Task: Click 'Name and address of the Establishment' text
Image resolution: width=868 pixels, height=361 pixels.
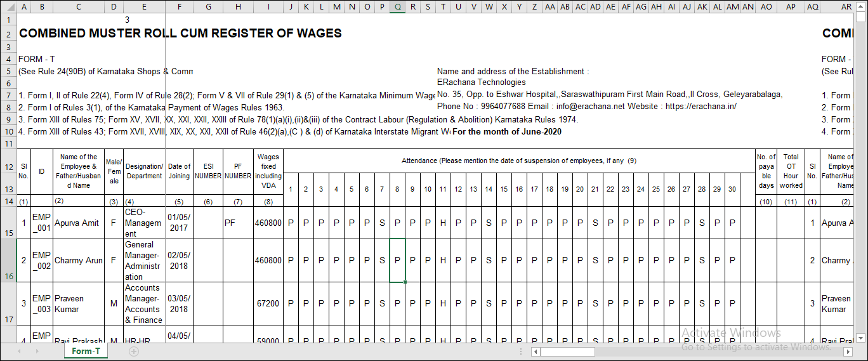Action: click(x=513, y=71)
